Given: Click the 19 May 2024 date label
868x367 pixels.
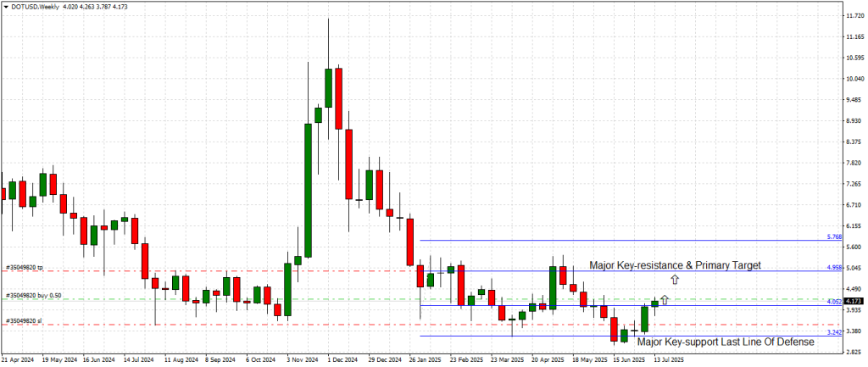Looking at the screenshot, I should (x=58, y=359).
